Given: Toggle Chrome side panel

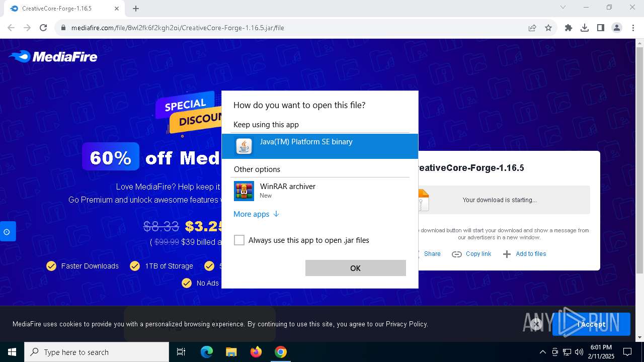Looking at the screenshot, I should pos(601,28).
